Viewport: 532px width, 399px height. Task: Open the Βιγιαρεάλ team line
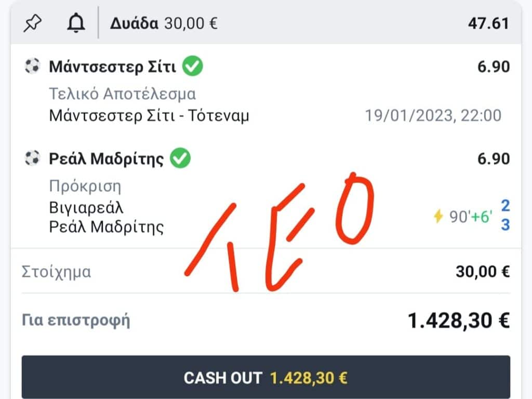(x=86, y=207)
